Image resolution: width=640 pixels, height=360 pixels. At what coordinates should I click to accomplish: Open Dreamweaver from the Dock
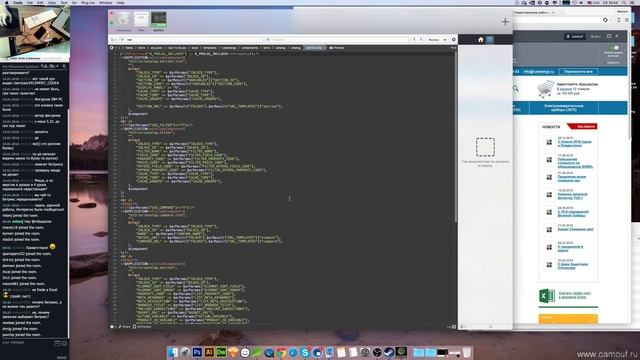click(x=221, y=352)
